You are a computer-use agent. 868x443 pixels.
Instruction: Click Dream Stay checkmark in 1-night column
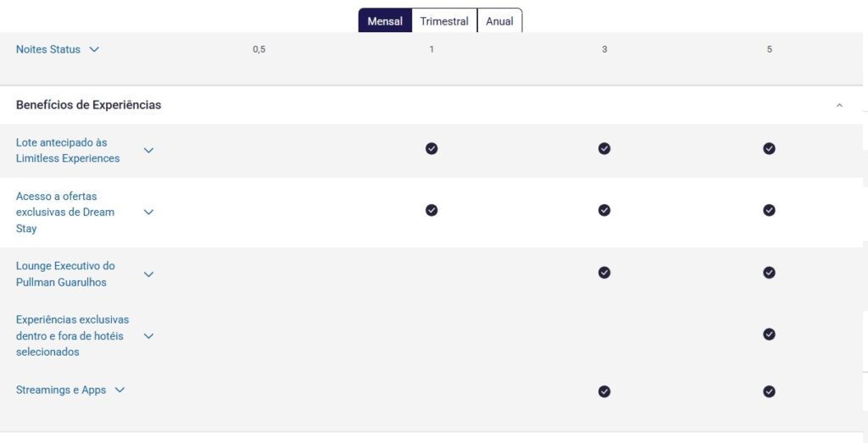(431, 210)
